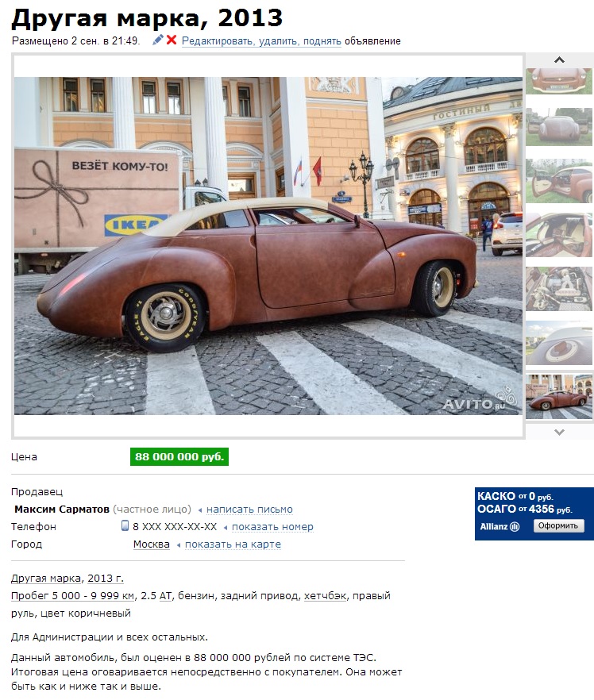Open the front view car thumbnail
The height and width of the screenshot is (700, 594).
(559, 81)
